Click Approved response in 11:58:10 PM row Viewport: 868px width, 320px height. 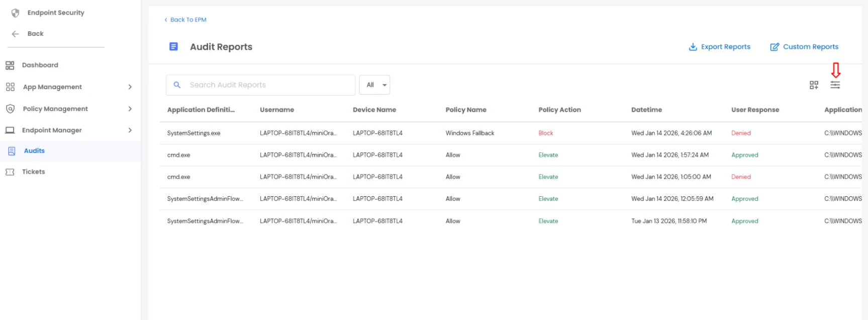[x=745, y=221]
